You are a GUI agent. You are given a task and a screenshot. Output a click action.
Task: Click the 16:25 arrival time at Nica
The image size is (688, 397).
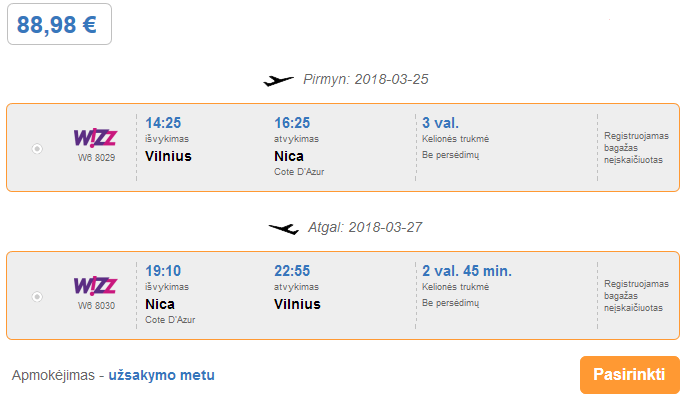(x=292, y=123)
